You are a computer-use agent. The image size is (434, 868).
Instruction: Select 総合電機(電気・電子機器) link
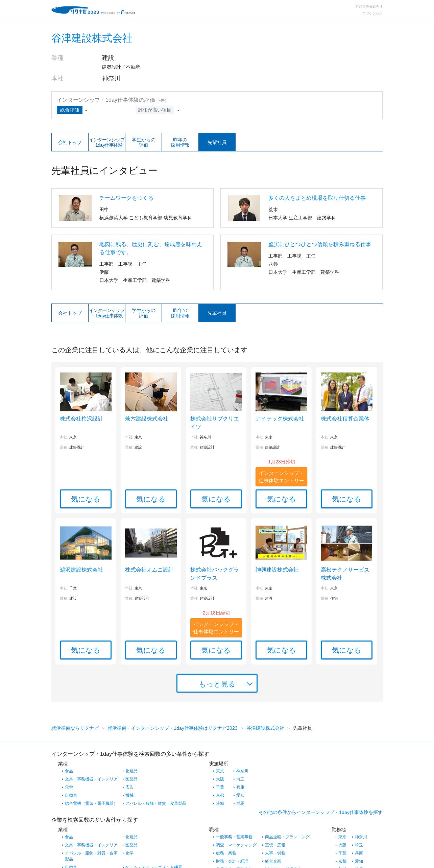click(x=91, y=803)
